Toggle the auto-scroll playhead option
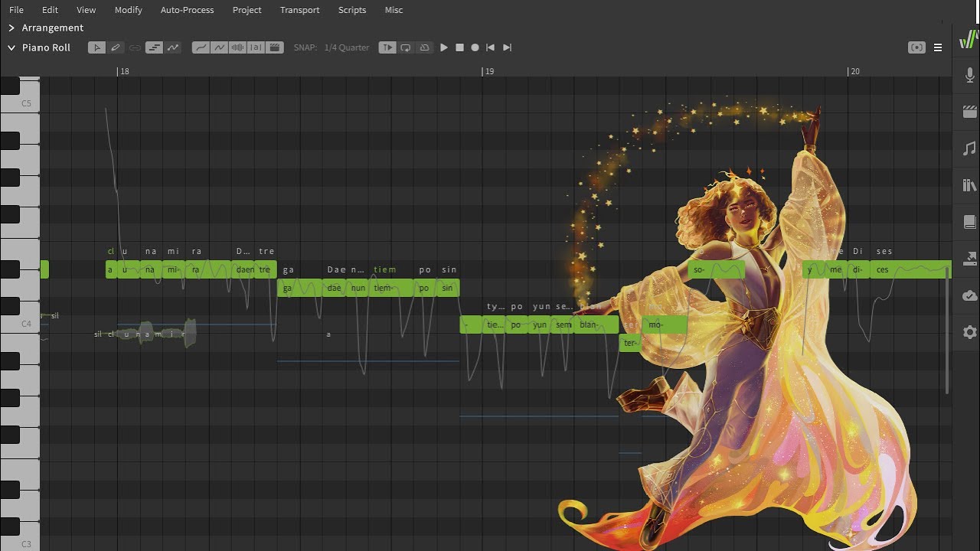Image resolution: width=980 pixels, height=551 pixels. pyautogui.click(x=387, y=47)
